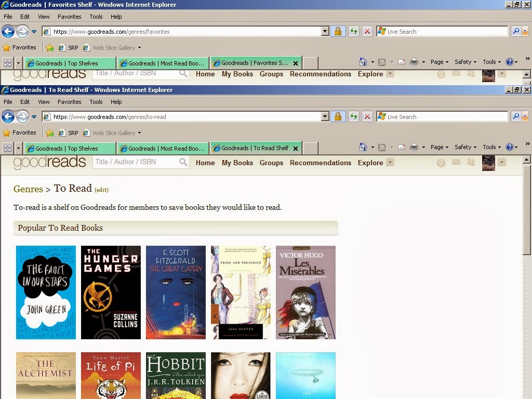This screenshot has height=399, width=532.
Task: Click Genres breadcrumb link
Action: coord(28,189)
